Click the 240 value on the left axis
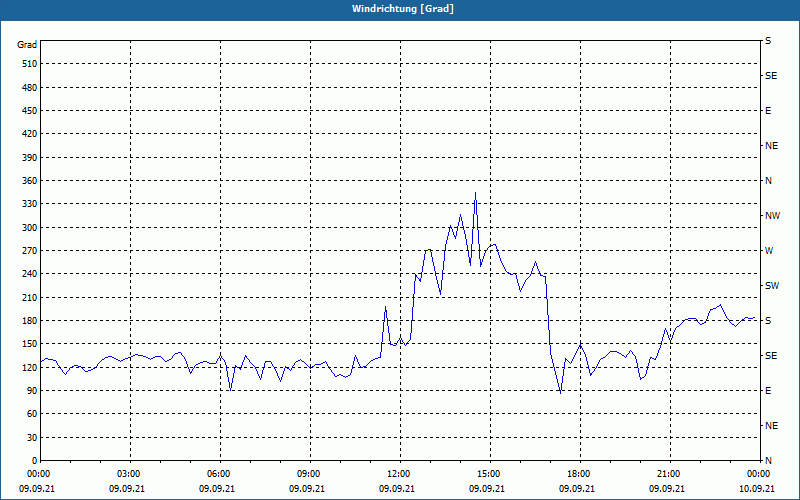The height and width of the screenshot is (500, 800). click(30, 274)
